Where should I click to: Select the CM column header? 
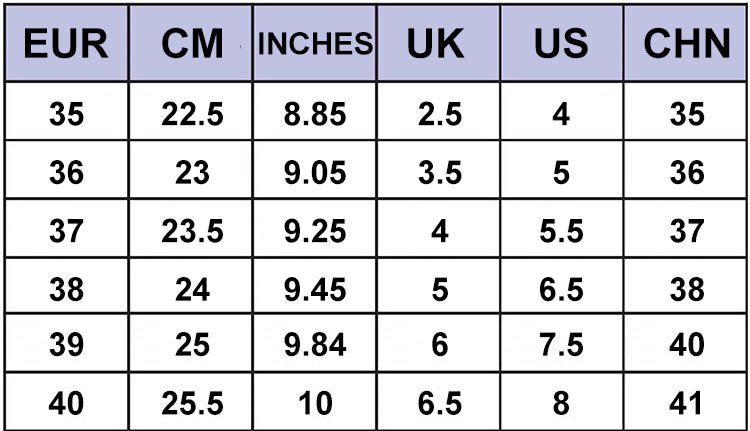tap(191, 44)
